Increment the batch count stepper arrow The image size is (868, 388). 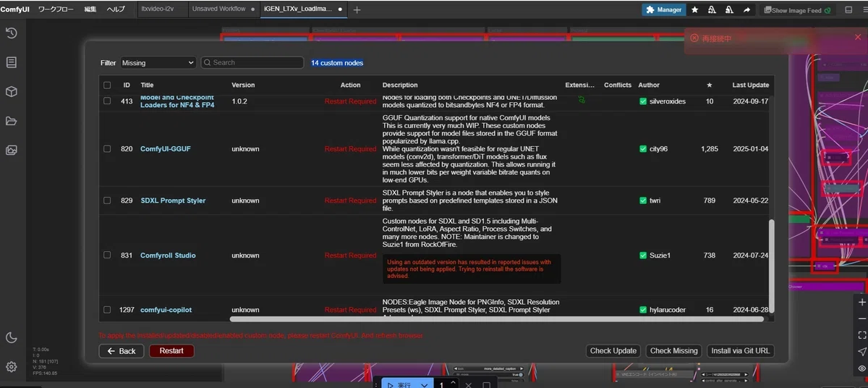pyautogui.click(x=454, y=381)
